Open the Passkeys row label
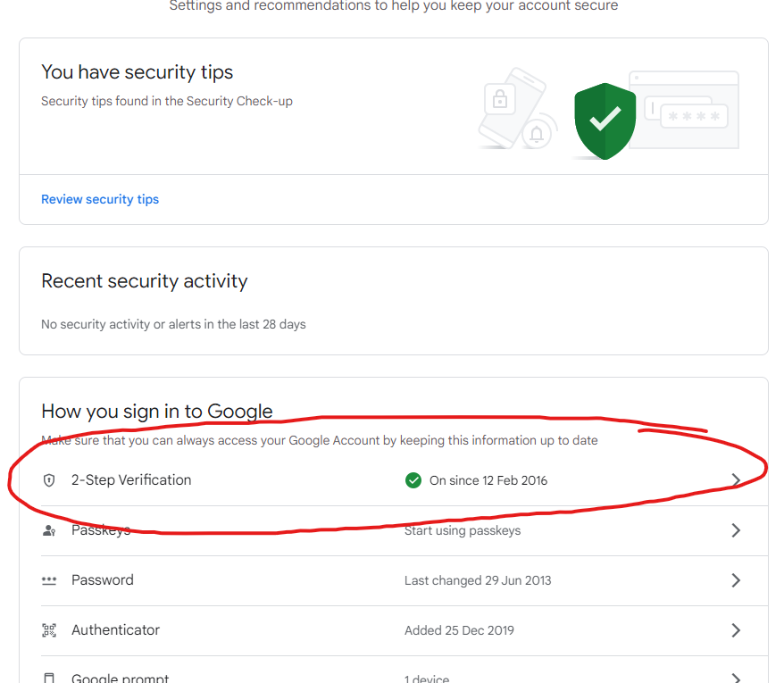 click(101, 530)
